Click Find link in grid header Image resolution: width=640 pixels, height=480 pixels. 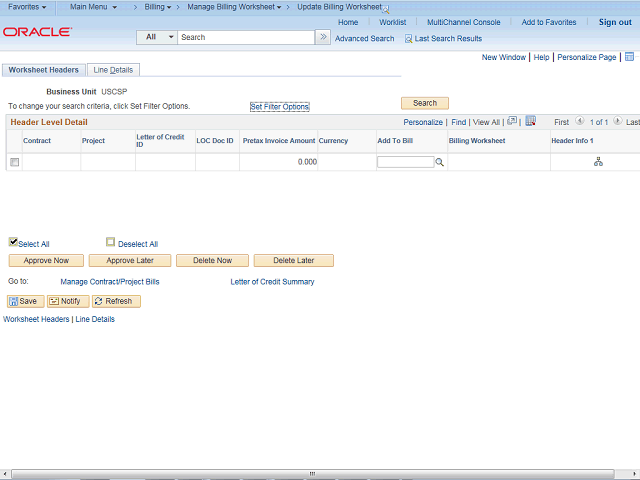coord(458,122)
